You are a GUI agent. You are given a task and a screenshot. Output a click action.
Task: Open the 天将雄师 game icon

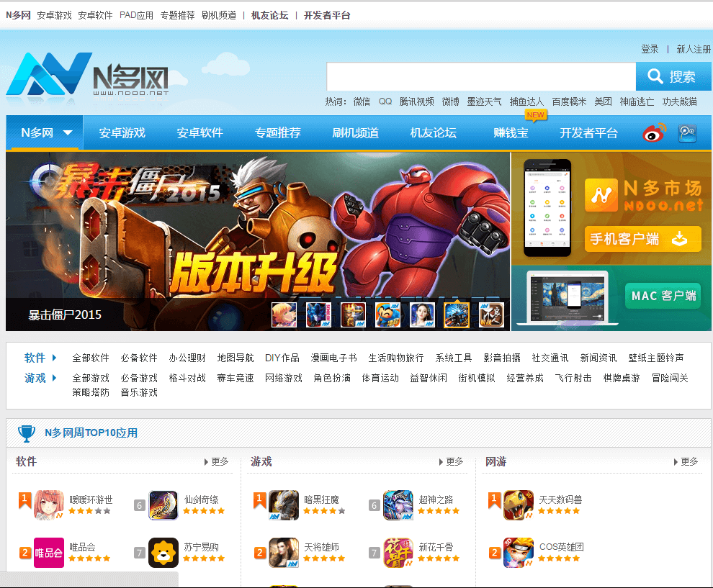click(x=283, y=553)
